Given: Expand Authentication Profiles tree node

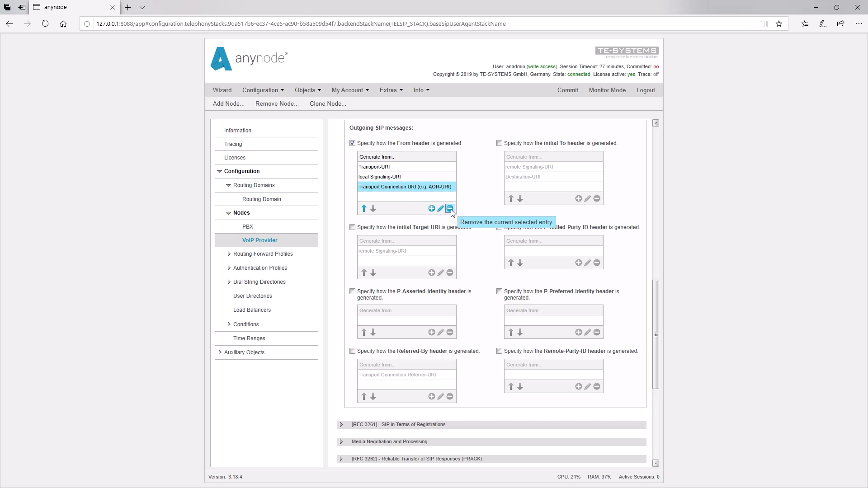Looking at the screenshot, I should [x=229, y=268].
